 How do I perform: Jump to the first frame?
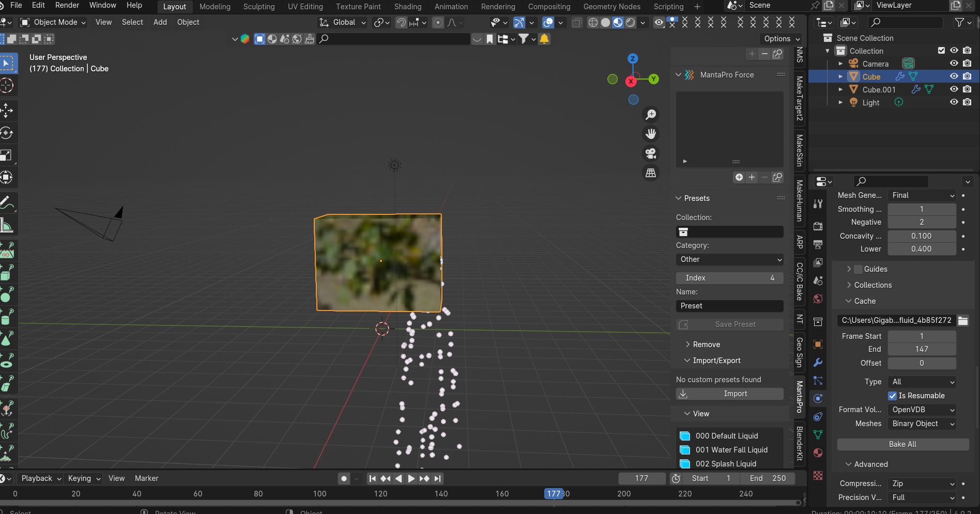(x=372, y=478)
